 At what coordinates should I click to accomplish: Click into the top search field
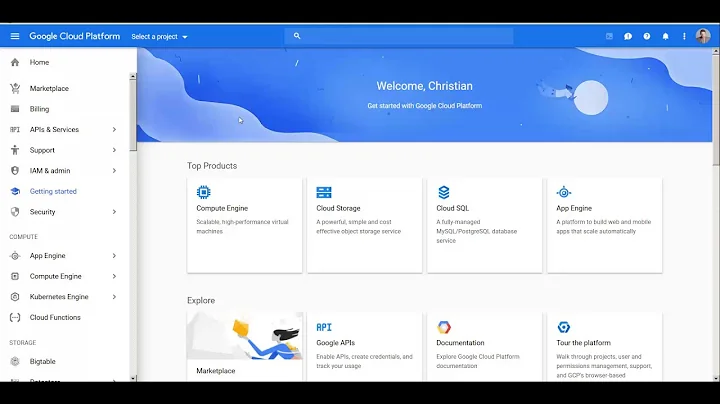(x=399, y=36)
